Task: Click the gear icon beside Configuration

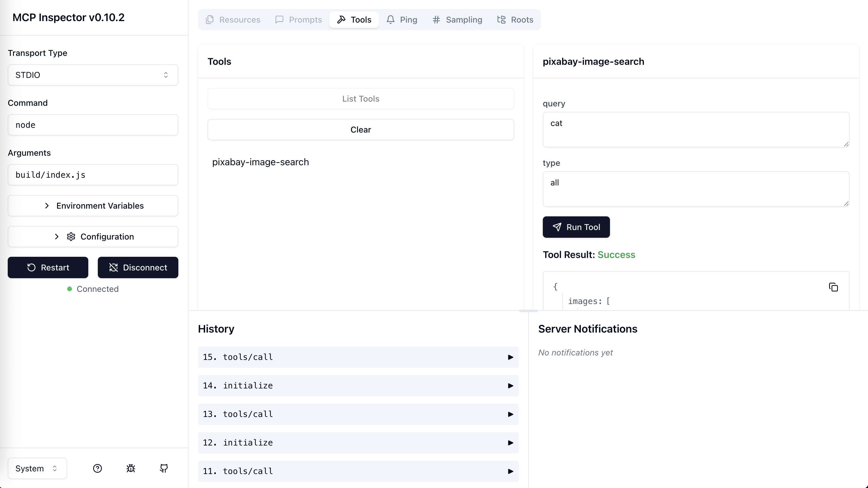Action: [71, 237]
